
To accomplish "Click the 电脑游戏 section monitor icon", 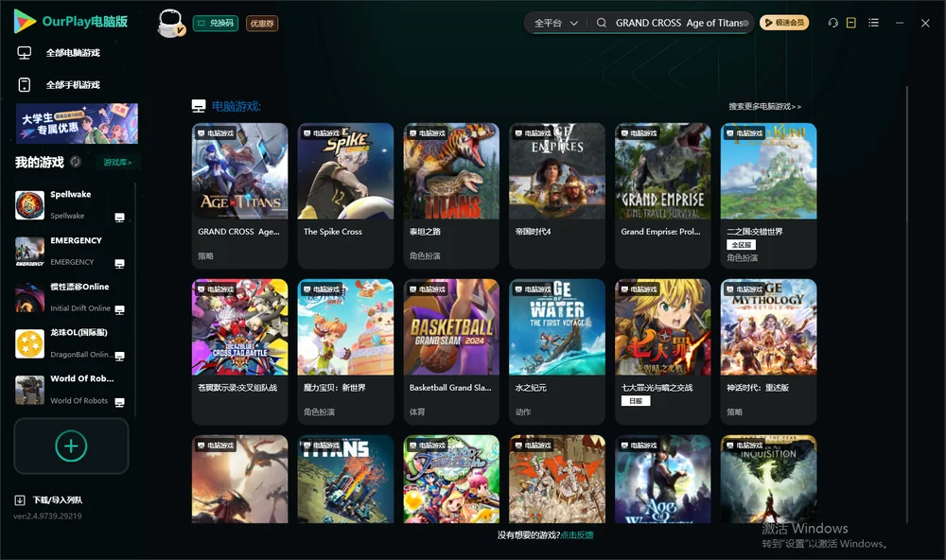I will (x=199, y=106).
